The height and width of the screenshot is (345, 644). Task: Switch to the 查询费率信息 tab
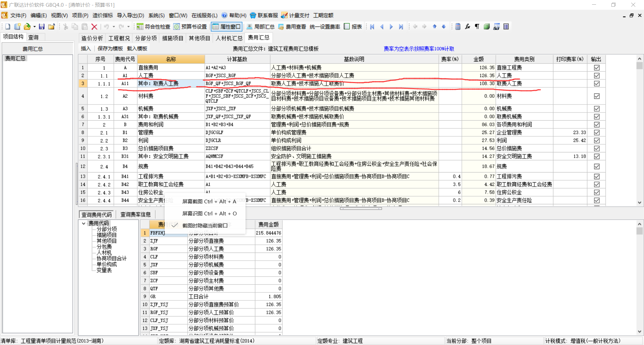136,214
